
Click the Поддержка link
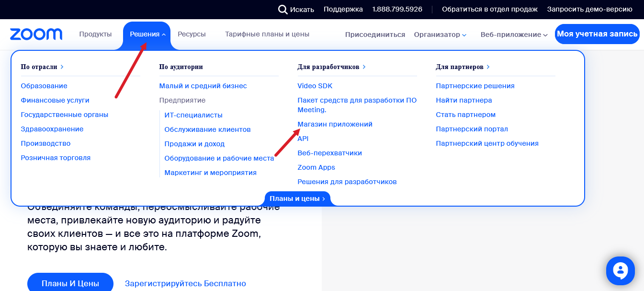(x=343, y=9)
